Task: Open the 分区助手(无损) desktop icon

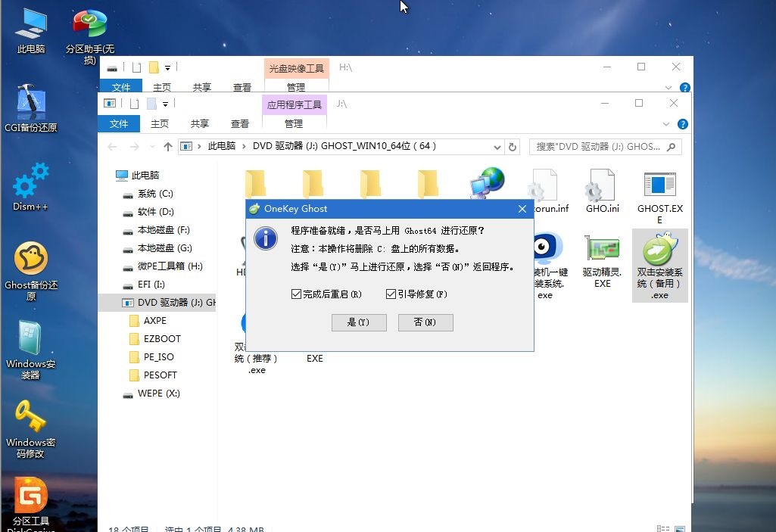Action: [89, 36]
